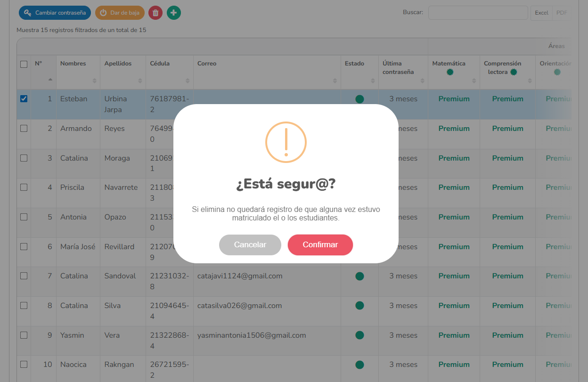
Task: Toggle the select-all checkbox in table header
Action: (x=24, y=65)
